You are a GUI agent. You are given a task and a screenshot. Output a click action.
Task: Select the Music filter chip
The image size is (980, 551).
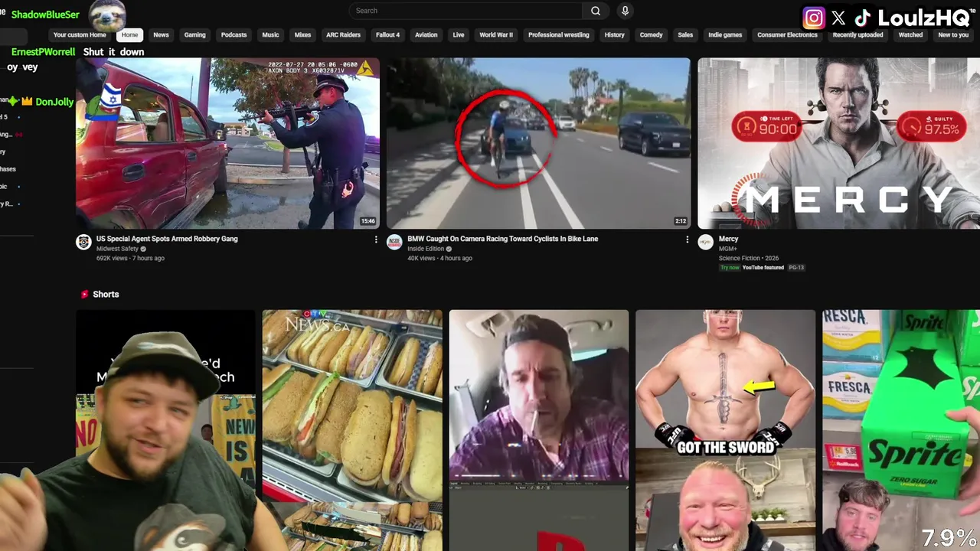pyautogui.click(x=270, y=35)
